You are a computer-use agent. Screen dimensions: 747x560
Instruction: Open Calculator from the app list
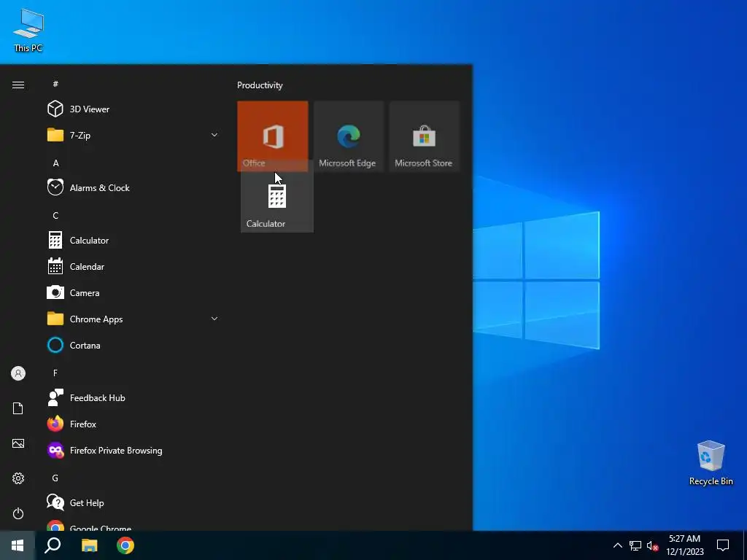coord(133,241)
